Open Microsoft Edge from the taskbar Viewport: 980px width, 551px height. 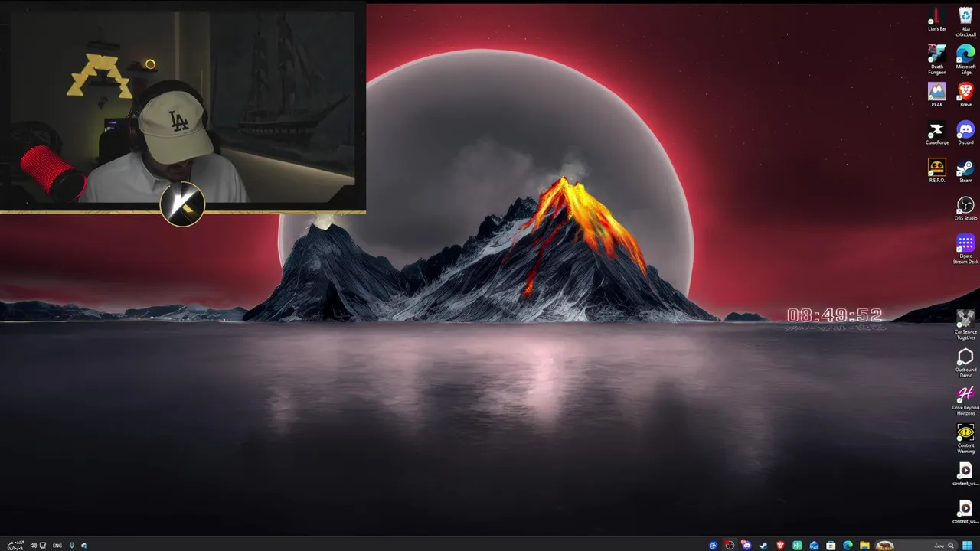[x=848, y=546]
